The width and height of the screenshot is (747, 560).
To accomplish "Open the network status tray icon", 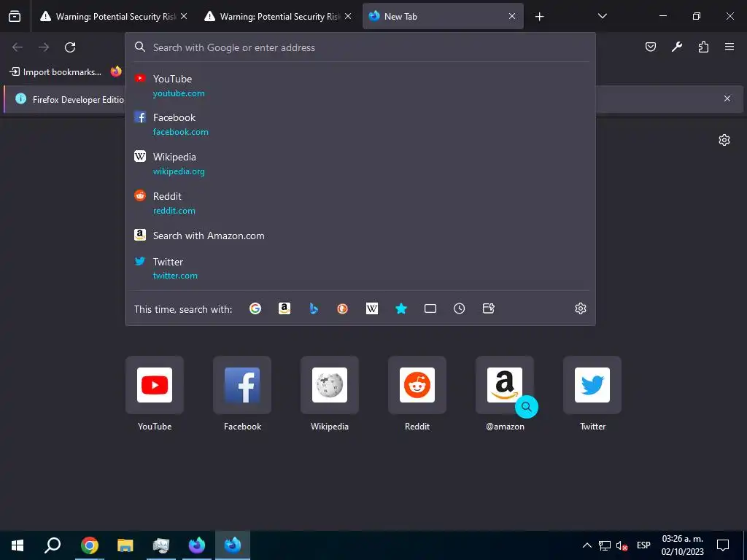I will pos(605,545).
